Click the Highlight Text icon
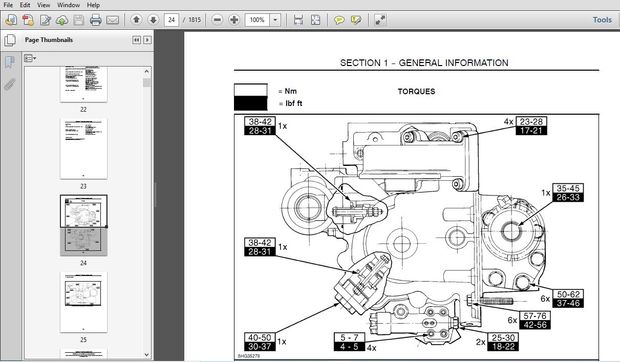 click(x=356, y=20)
